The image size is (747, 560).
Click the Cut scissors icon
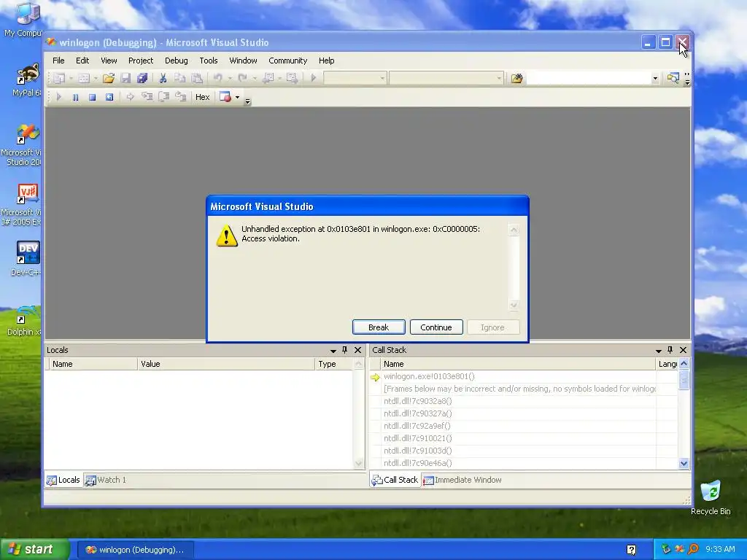[163, 78]
